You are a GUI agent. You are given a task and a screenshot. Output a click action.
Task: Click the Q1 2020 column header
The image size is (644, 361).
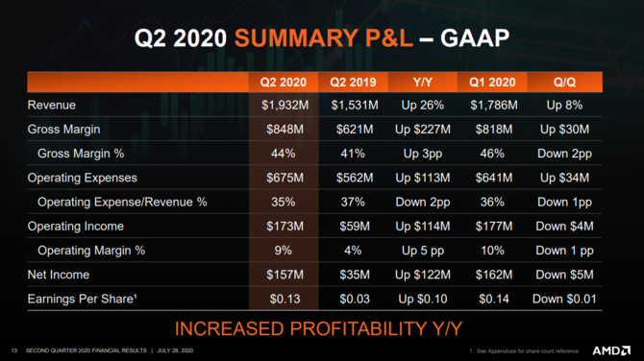click(x=492, y=83)
